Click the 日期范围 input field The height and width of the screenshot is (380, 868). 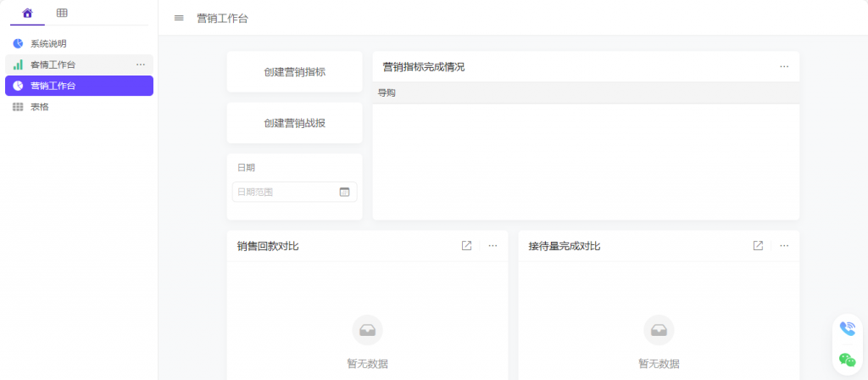(x=294, y=193)
